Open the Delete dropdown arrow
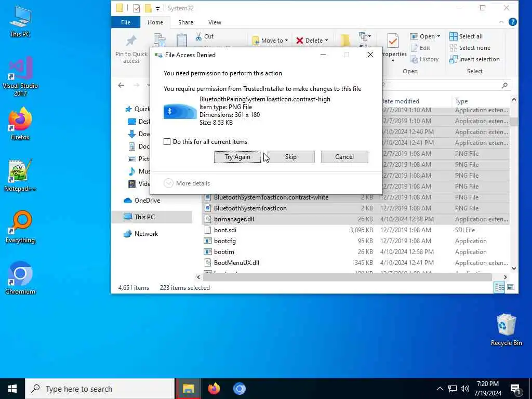The height and width of the screenshot is (399, 532). click(326, 41)
